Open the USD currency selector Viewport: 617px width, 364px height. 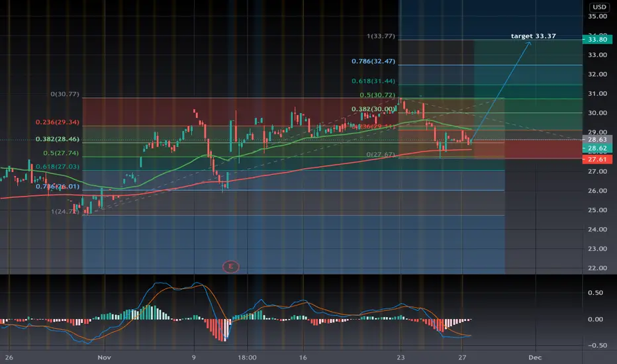[599, 7]
